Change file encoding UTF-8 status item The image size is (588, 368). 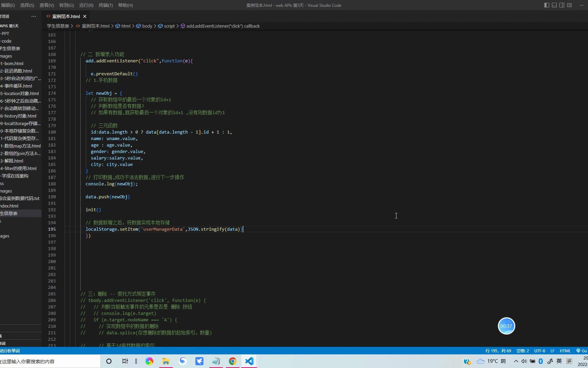pos(539,351)
